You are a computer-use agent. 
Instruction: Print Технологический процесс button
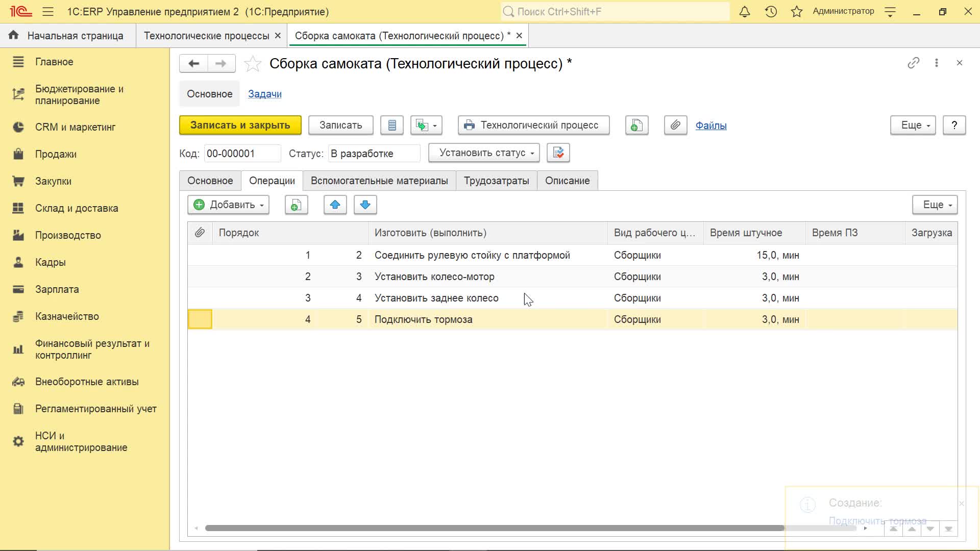[534, 126]
